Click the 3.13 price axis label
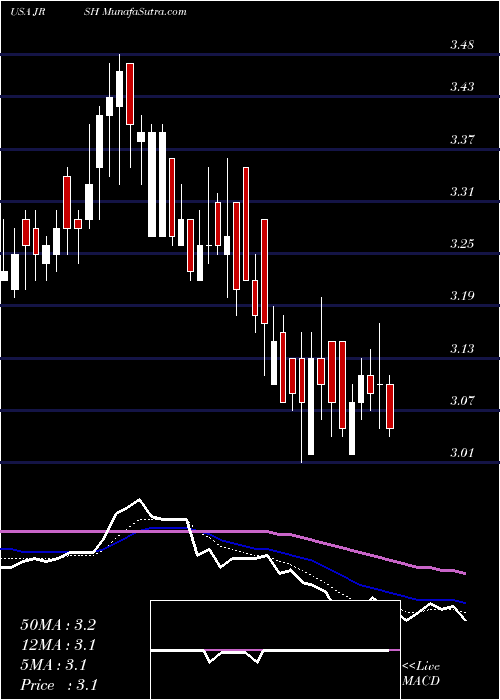The height and width of the screenshot is (700, 500). pyautogui.click(x=462, y=348)
